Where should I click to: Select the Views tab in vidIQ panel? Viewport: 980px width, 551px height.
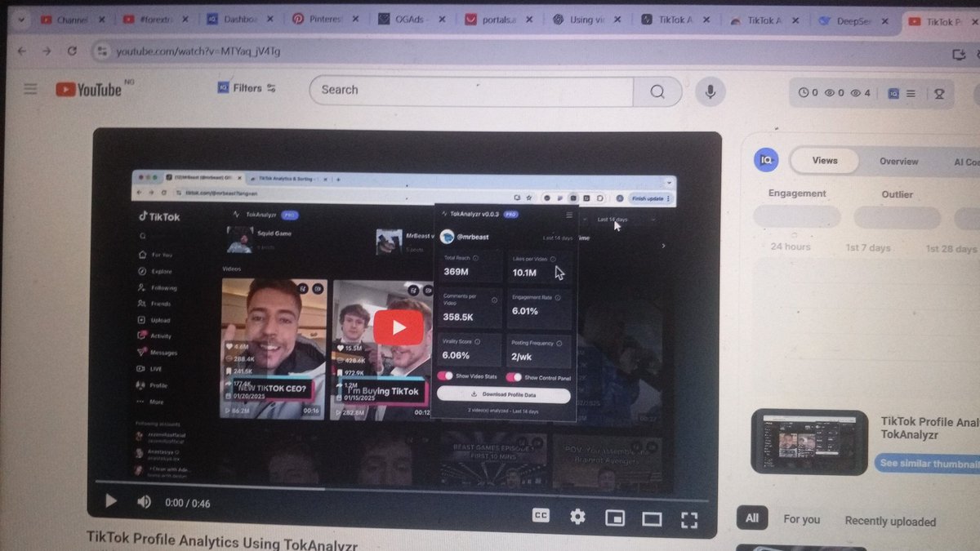pyautogui.click(x=825, y=160)
